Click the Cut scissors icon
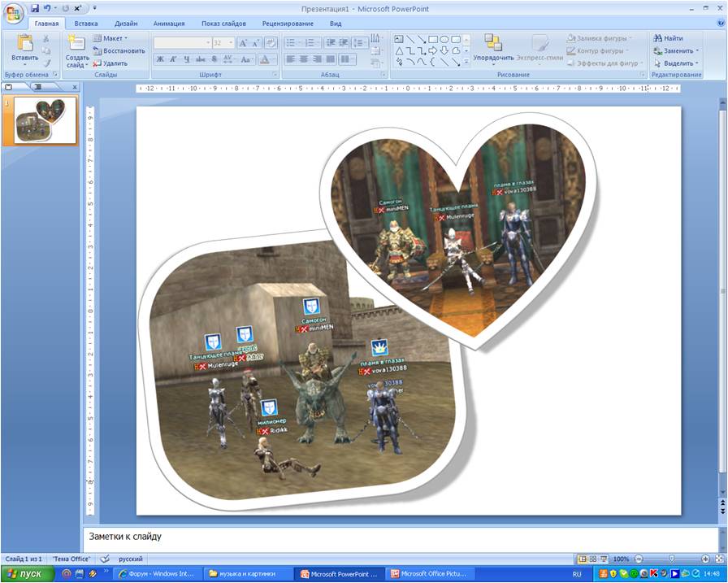The width and height of the screenshot is (728, 583). coord(46,38)
